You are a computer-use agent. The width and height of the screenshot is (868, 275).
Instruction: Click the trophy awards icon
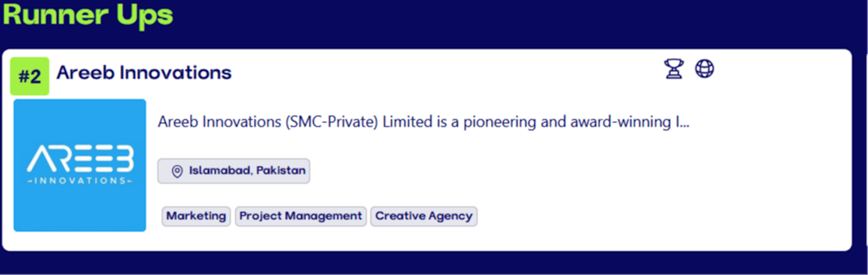[x=673, y=69]
